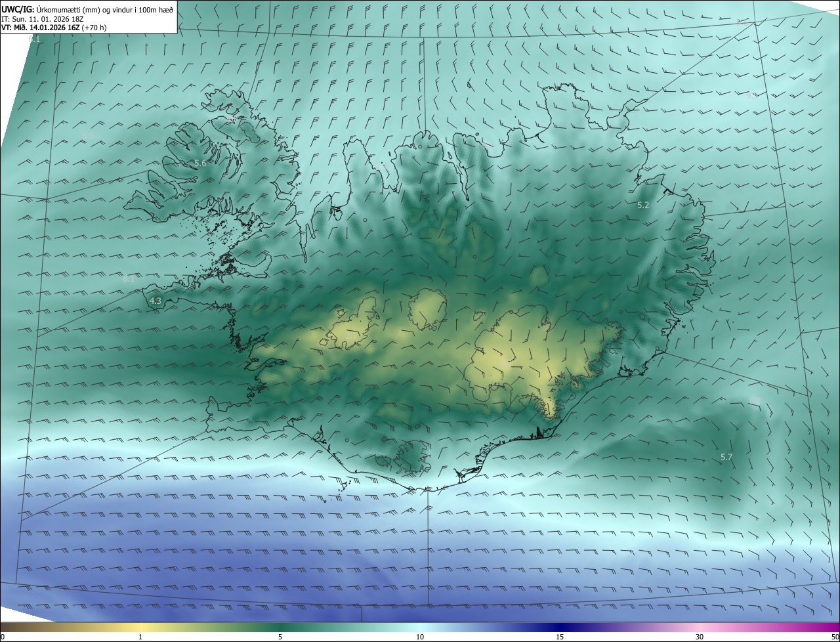
Task: Click the valid time line "VT: Mið. 14.01.2026 16Z (+70 h)"
Action: [x=54, y=28]
